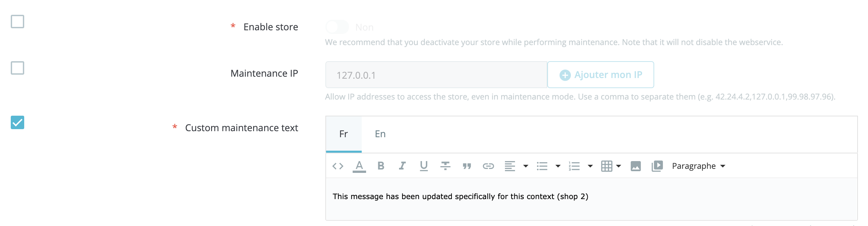
Task: Insert an image into the text
Action: (635, 166)
